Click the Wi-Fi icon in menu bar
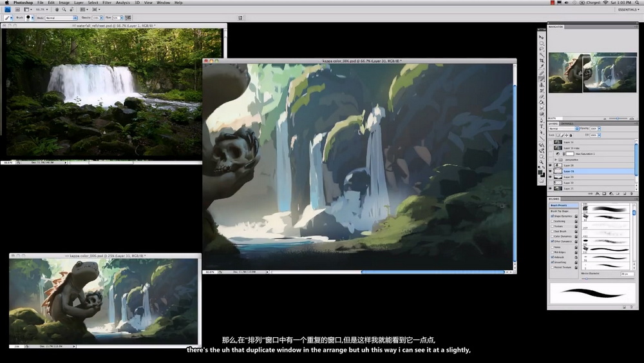The width and height of the screenshot is (644, 363). [x=605, y=3]
